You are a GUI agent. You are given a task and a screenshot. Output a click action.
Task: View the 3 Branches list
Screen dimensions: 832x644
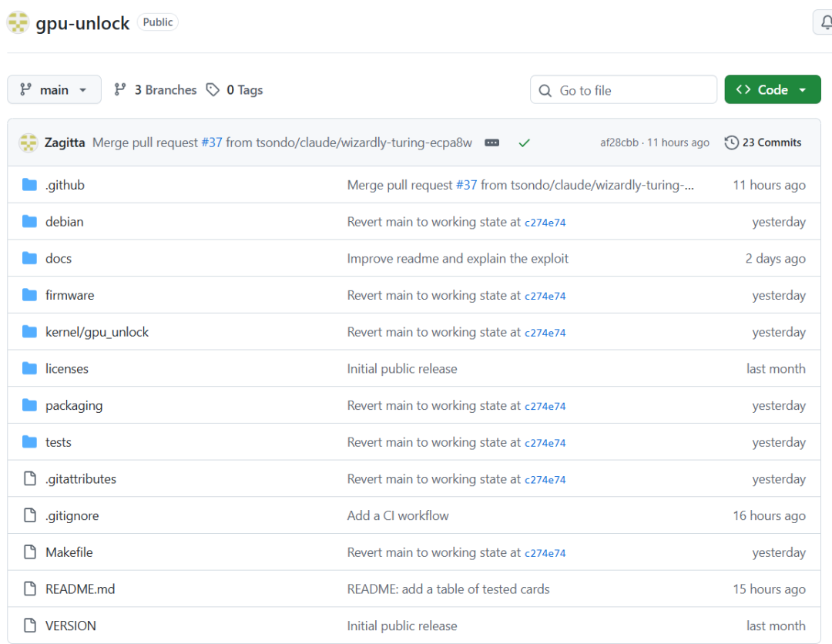pos(156,89)
